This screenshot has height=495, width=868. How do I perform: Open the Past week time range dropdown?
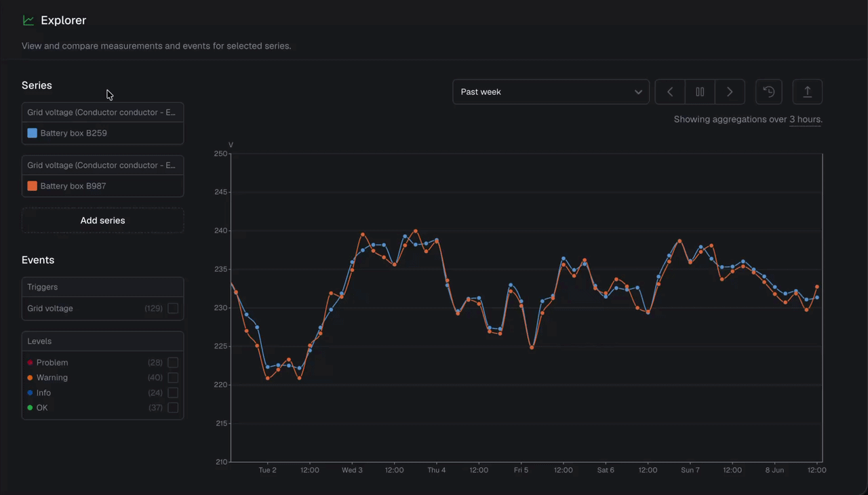click(551, 92)
